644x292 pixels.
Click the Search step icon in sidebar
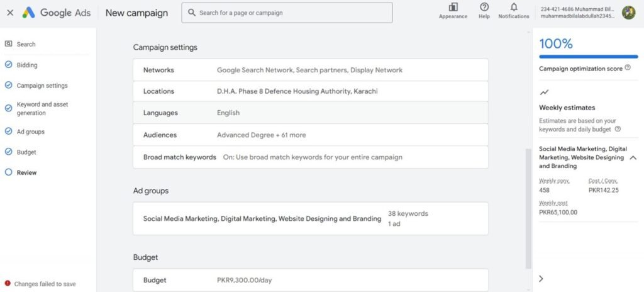click(x=8, y=43)
